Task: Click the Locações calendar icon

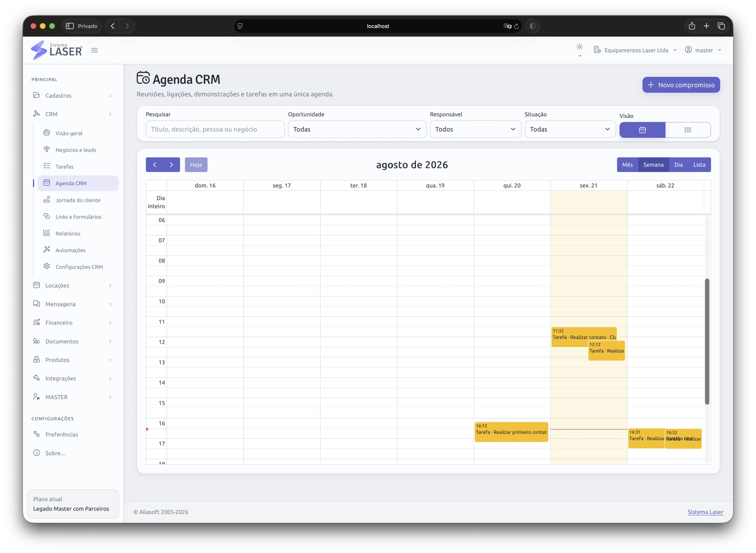Action: (36, 285)
